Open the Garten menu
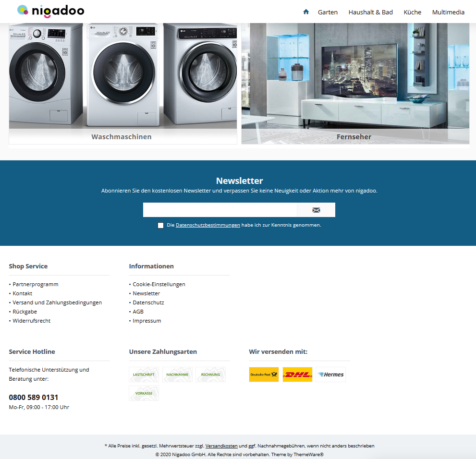476x459 pixels. [x=328, y=12]
